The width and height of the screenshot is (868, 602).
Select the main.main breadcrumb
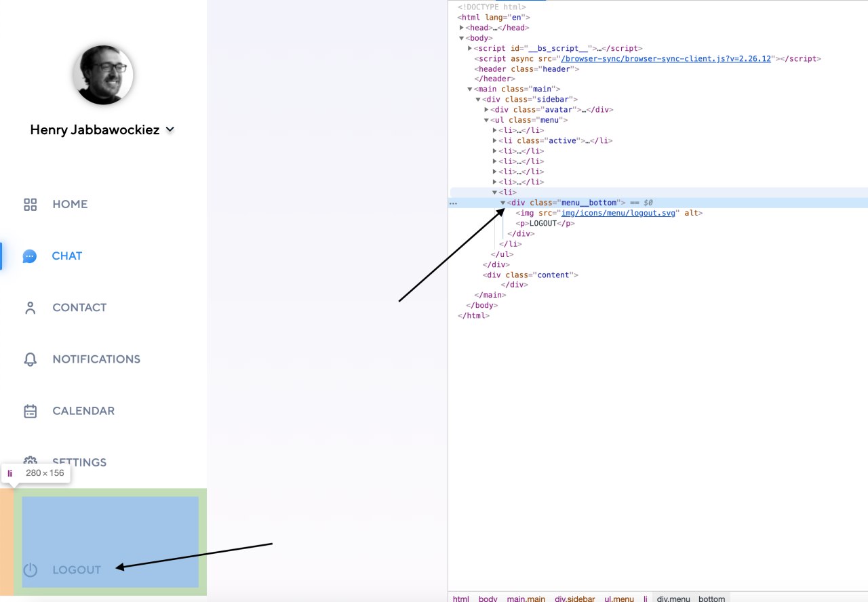[x=526, y=599]
